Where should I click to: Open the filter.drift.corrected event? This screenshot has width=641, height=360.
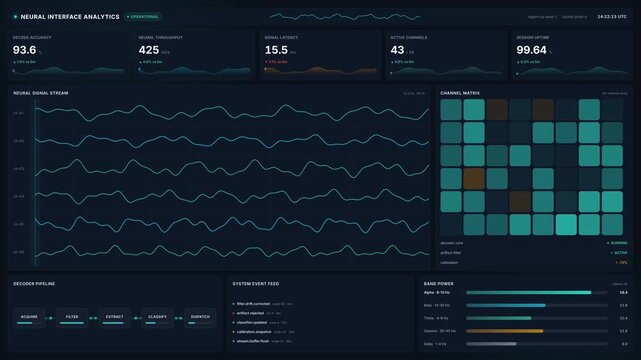pyautogui.click(x=262, y=304)
